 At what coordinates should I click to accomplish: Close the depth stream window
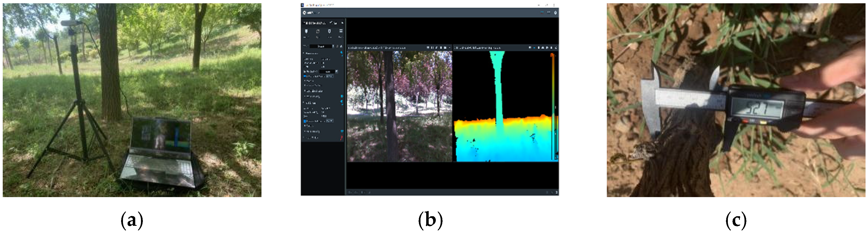coord(556,48)
